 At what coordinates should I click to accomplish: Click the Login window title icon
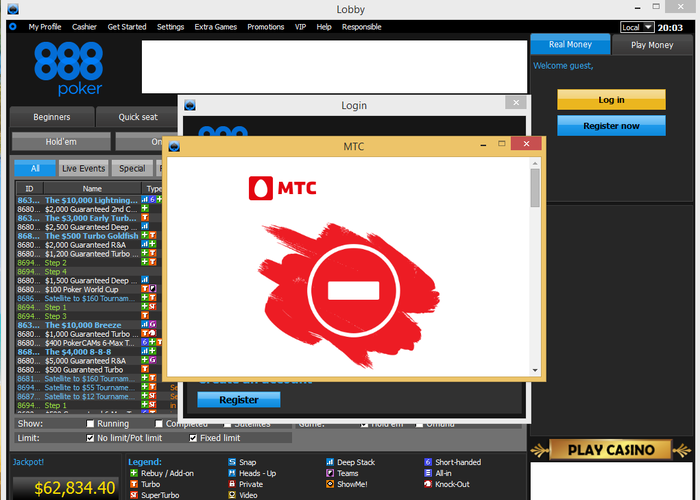click(x=190, y=105)
